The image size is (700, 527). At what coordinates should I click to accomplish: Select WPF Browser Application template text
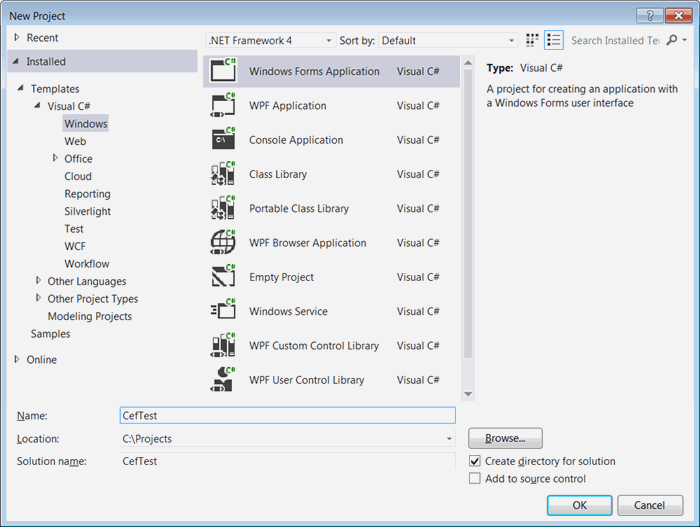click(x=308, y=243)
